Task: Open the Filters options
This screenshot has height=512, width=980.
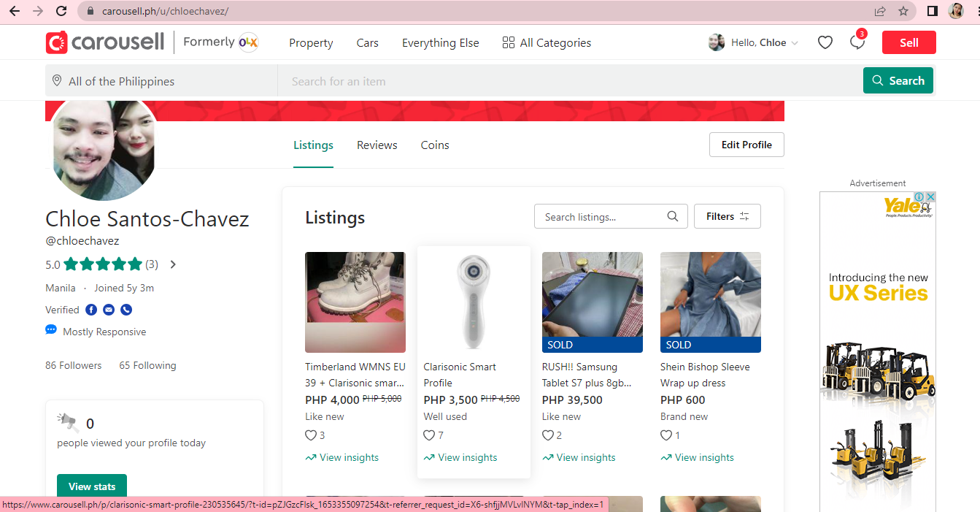Action: (728, 216)
